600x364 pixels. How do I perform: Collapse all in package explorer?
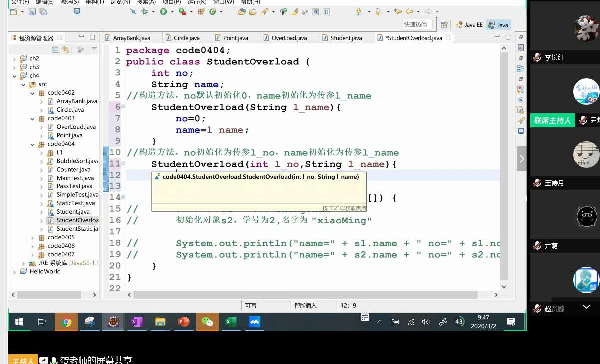point(55,50)
